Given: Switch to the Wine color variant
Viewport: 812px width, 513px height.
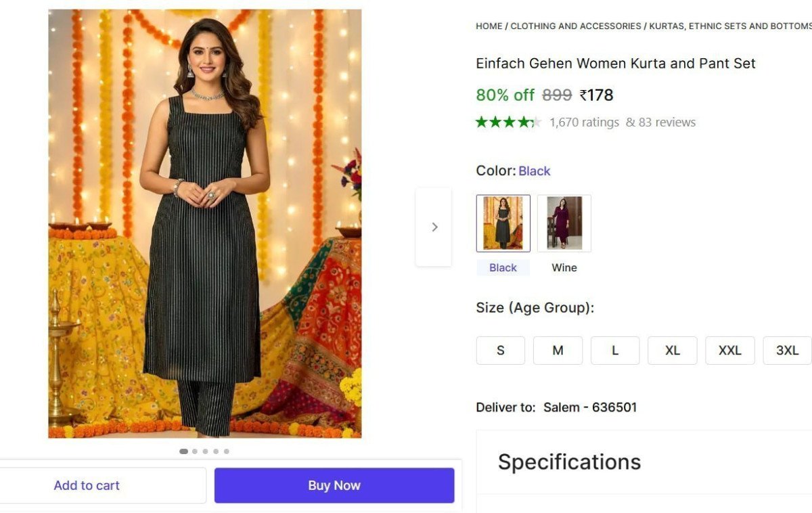Looking at the screenshot, I should click(x=564, y=223).
